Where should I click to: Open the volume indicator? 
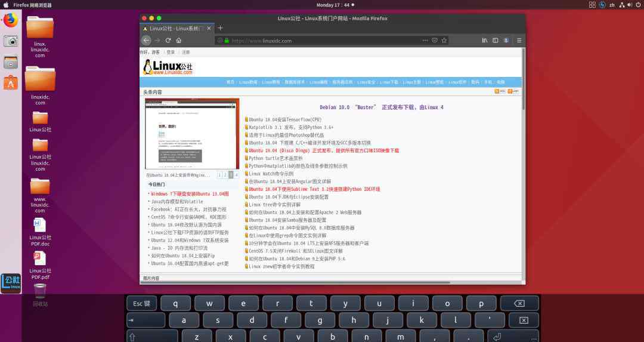(x=630, y=5)
